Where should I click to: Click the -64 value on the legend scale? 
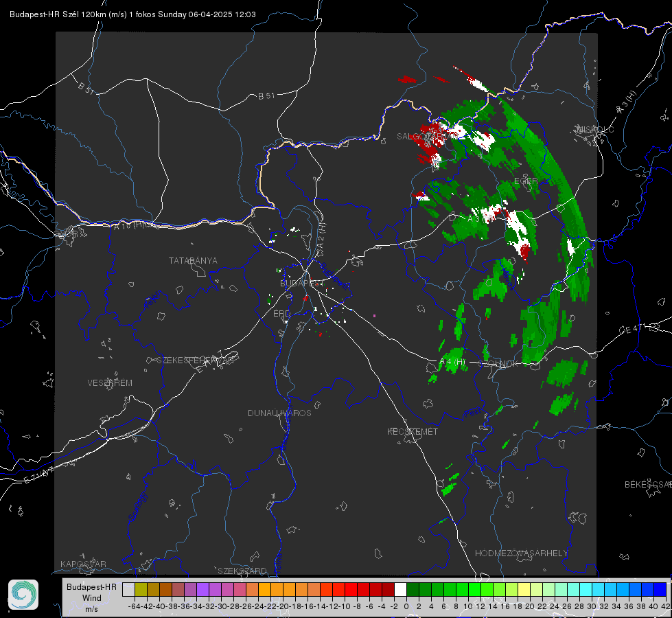pyautogui.click(x=135, y=606)
